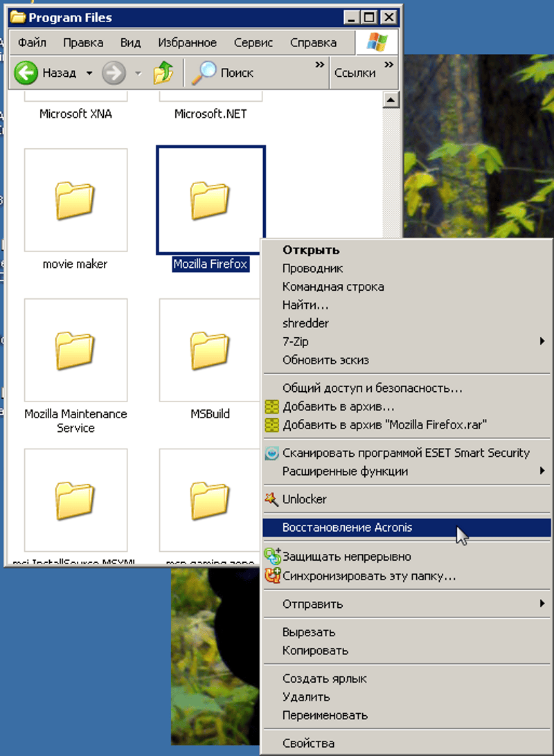Open the Back button history dropdown arrow
The image size is (554, 756).
(89, 73)
